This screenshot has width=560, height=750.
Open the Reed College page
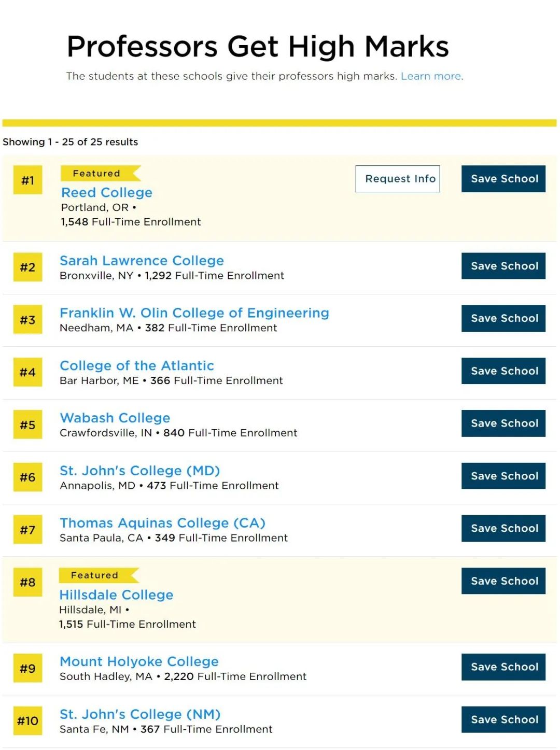[x=107, y=192]
